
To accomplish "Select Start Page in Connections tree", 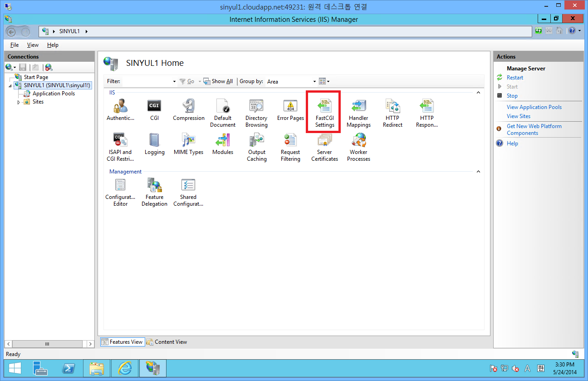I will [36, 77].
